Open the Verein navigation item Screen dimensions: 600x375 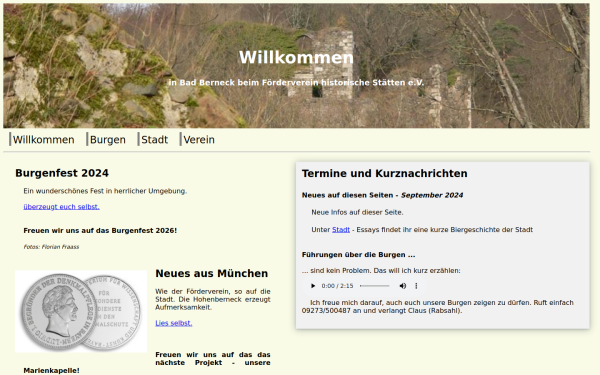pyautogui.click(x=197, y=140)
